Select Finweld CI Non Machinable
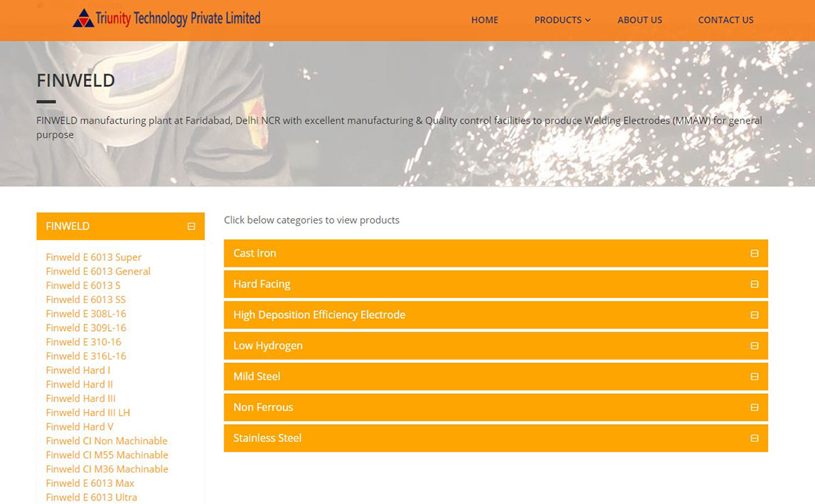Viewport: 815px width, 504px height. [107, 440]
